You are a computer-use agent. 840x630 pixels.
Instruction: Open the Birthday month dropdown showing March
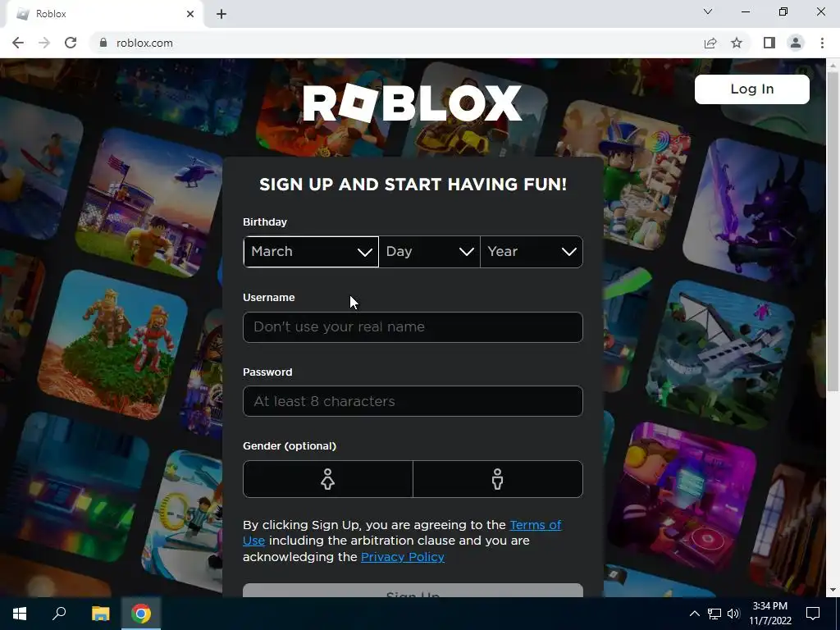click(311, 252)
